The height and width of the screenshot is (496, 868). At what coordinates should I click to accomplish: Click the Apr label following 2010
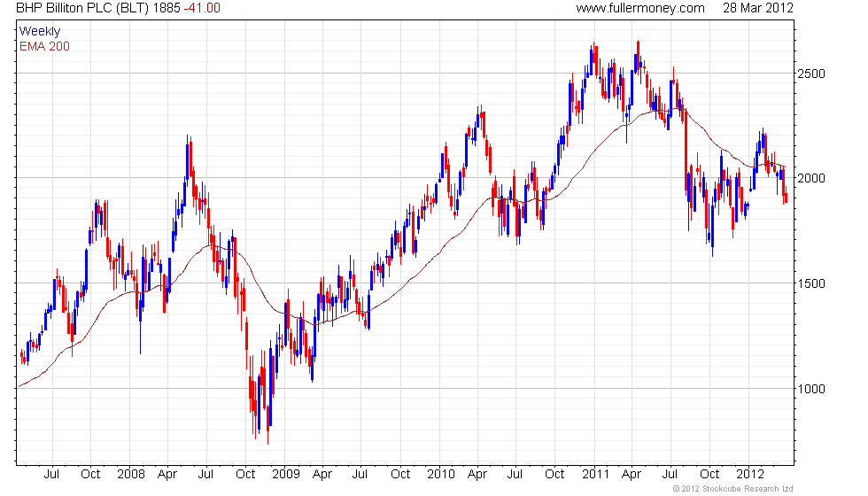tap(477, 475)
